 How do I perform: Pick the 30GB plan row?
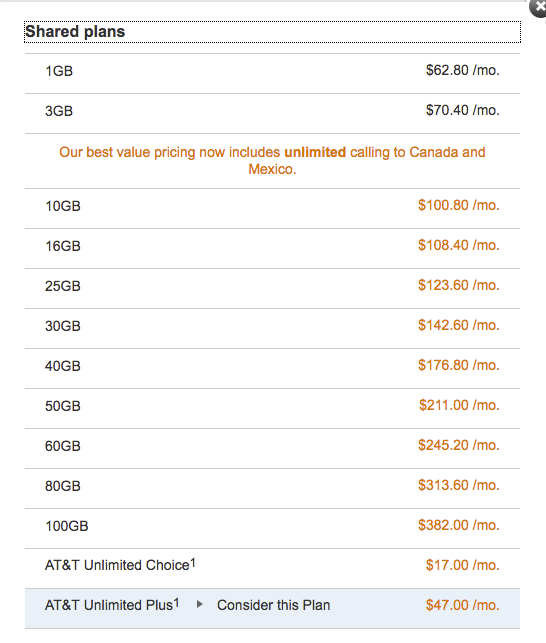pyautogui.click(x=272, y=328)
